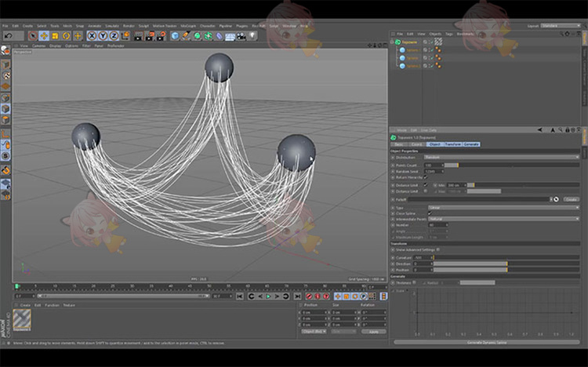Image resolution: width=588 pixels, height=367 pixels.
Task: Go to start of animation
Action: point(240,296)
